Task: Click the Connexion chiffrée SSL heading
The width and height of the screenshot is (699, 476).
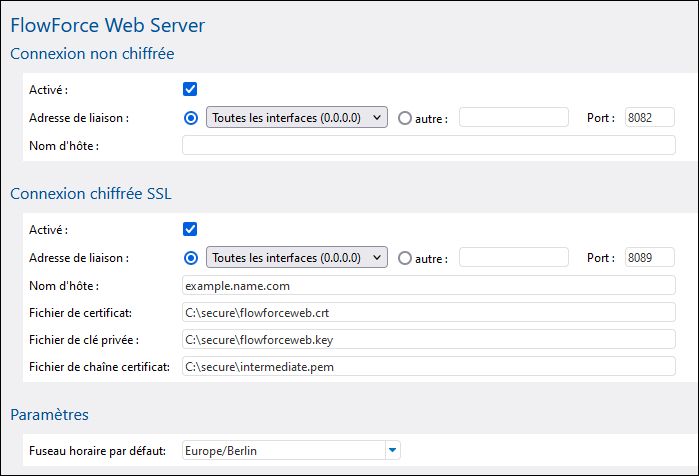Action: [x=91, y=194]
